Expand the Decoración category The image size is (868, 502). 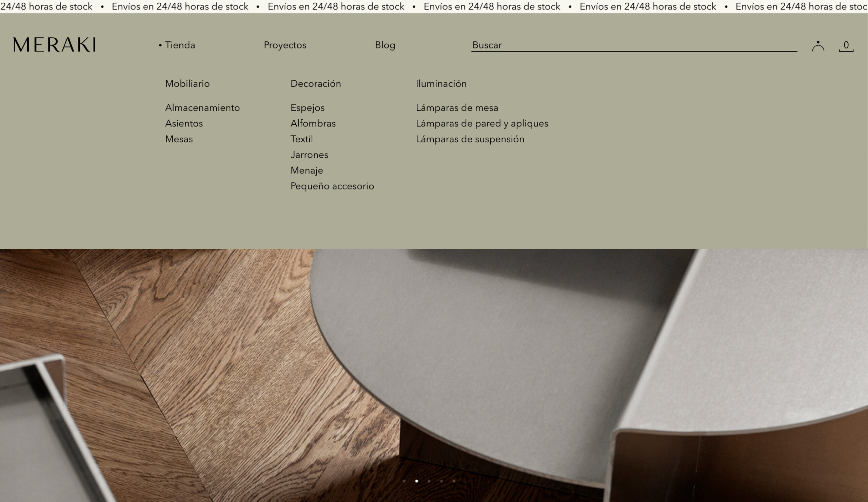(316, 83)
